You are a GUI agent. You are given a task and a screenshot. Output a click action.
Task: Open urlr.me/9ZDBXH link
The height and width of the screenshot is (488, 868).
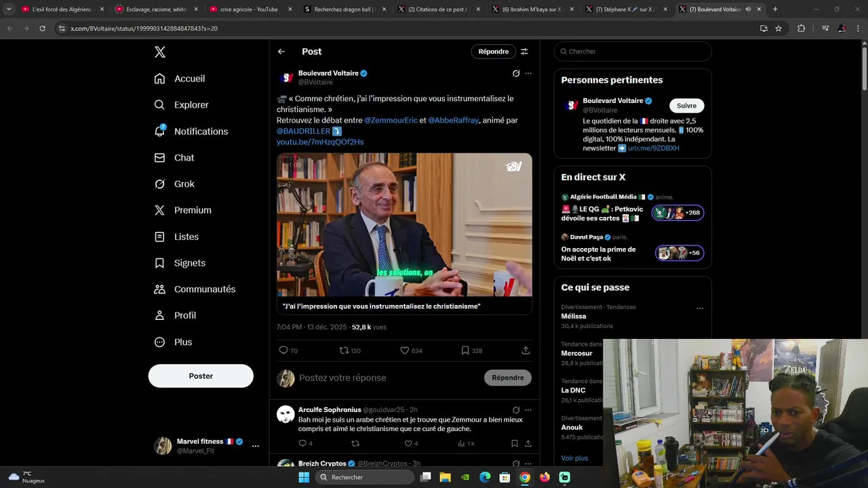tap(654, 148)
